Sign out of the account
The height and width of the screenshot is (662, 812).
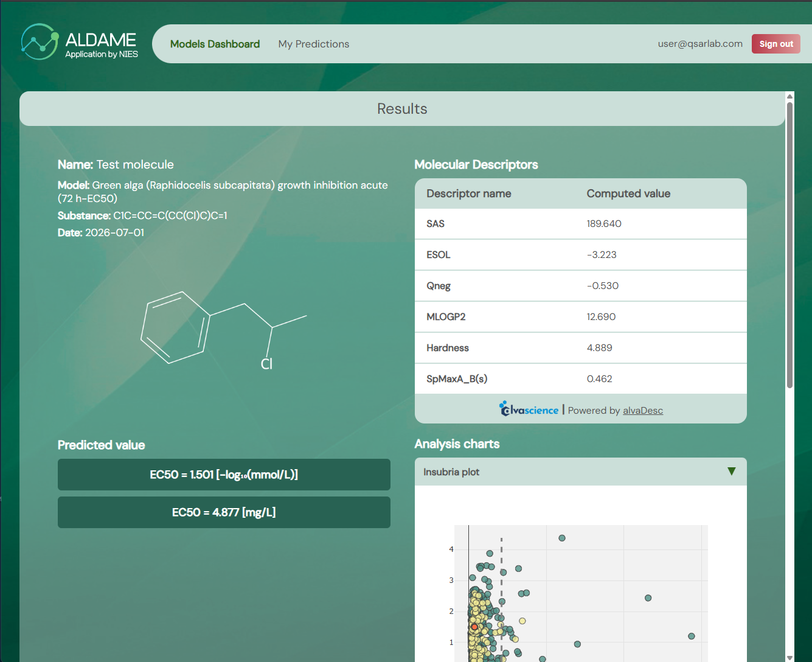click(x=776, y=44)
